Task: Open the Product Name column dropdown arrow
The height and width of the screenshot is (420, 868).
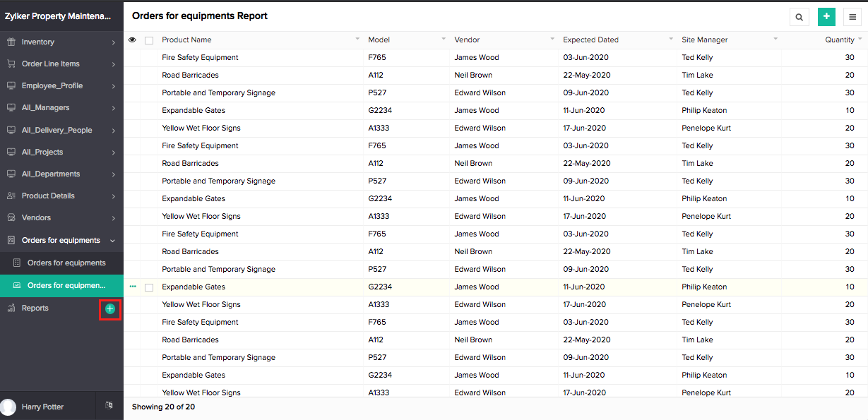Action: [357, 40]
